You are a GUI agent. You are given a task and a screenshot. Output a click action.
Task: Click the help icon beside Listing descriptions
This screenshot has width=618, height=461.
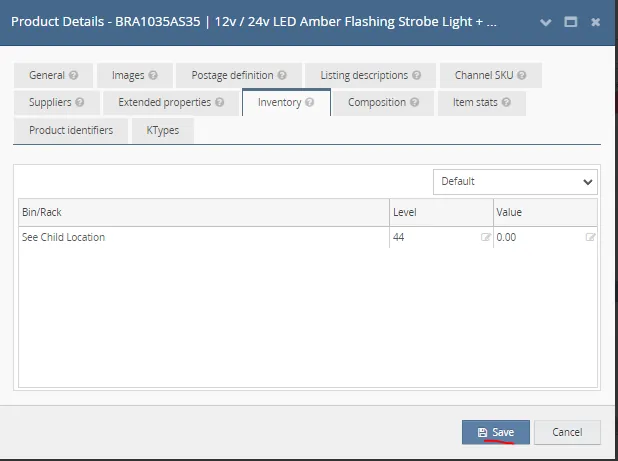pyautogui.click(x=417, y=75)
